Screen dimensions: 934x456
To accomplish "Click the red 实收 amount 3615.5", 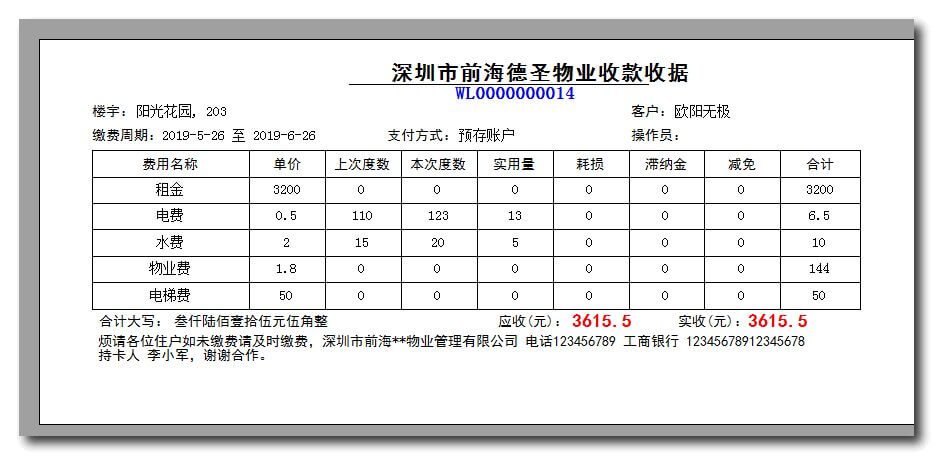I will coord(777,322).
